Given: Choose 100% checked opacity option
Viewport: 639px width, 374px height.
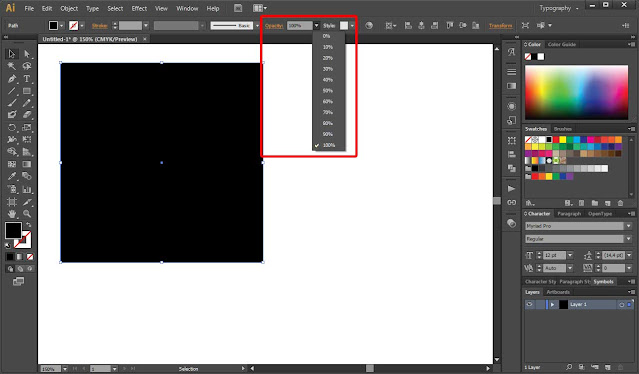Looking at the screenshot, I should (328, 145).
